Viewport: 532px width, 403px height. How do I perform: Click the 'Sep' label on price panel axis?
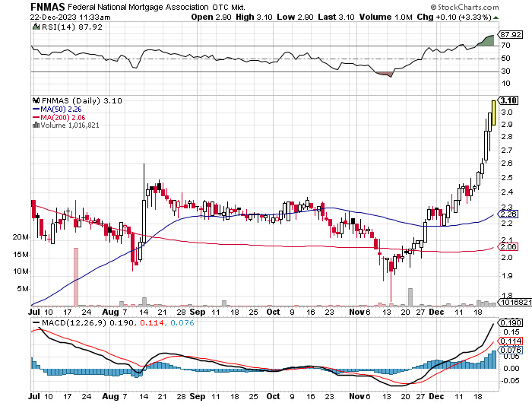tap(198, 312)
